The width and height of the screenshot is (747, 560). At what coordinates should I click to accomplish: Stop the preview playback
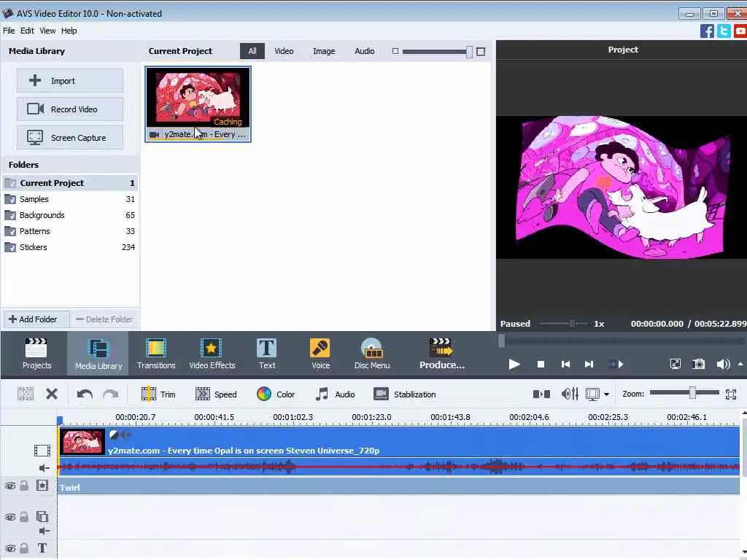pyautogui.click(x=541, y=365)
